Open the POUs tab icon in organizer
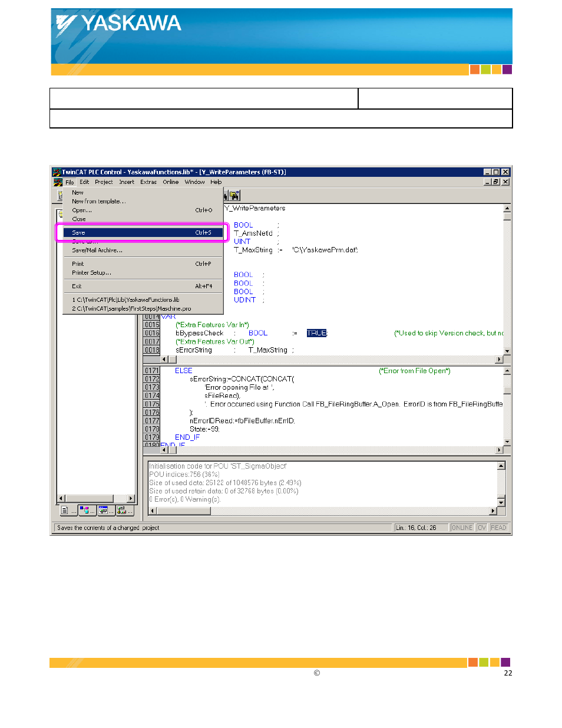 pos(69,510)
